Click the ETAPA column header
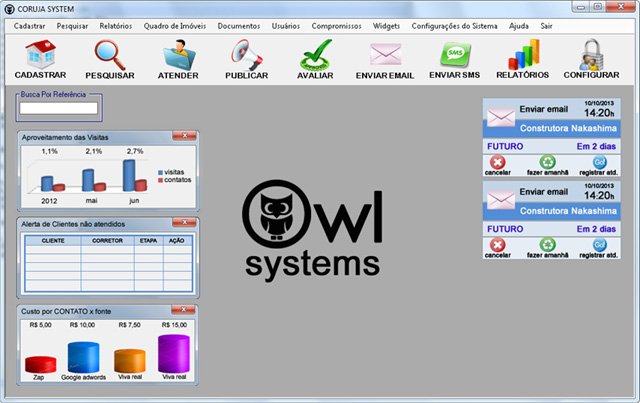Image resolution: width=640 pixels, height=403 pixels. coord(149,240)
